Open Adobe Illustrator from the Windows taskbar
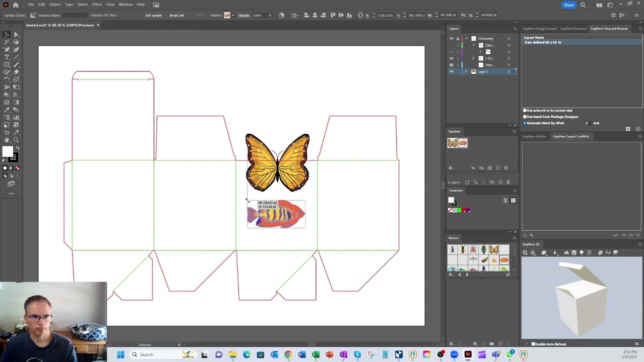The height and width of the screenshot is (362, 644). pyautogui.click(x=467, y=354)
